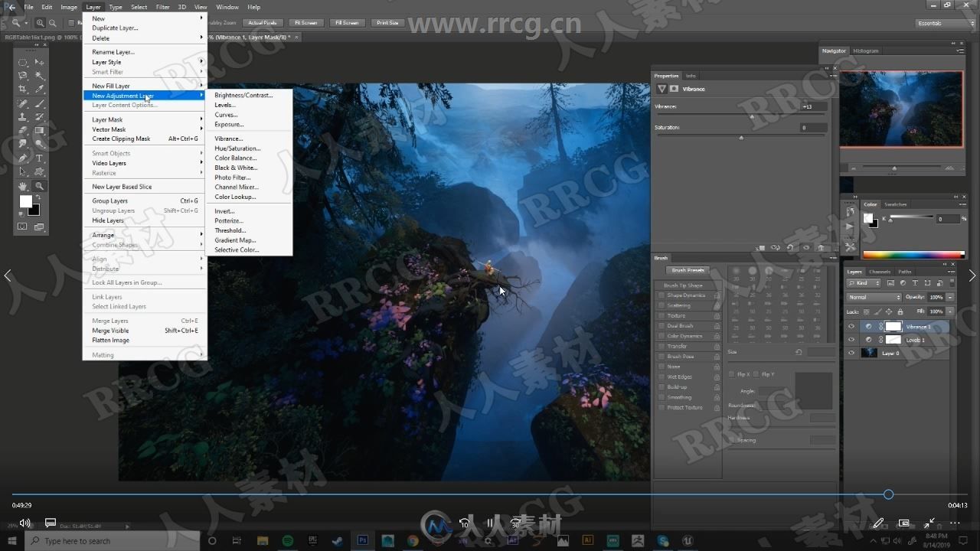Open Spotify from the taskbar

tap(288, 541)
